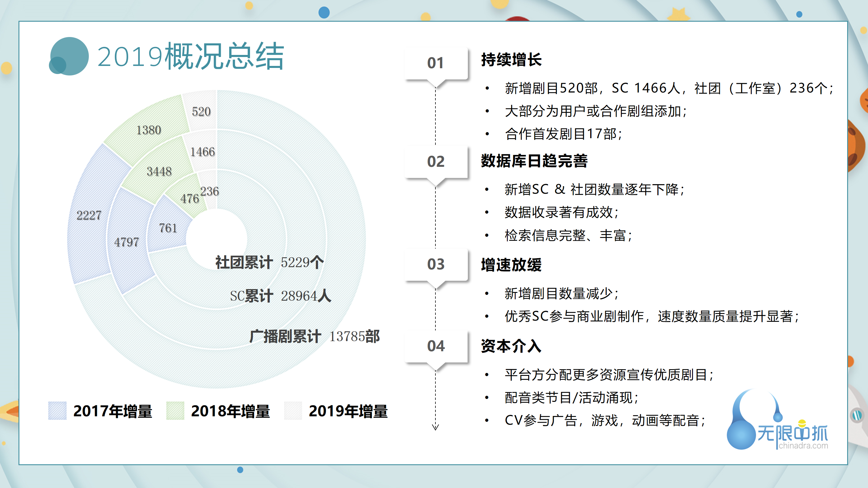
Task: Click the 1466 chart data label
Action: pyautogui.click(x=203, y=152)
